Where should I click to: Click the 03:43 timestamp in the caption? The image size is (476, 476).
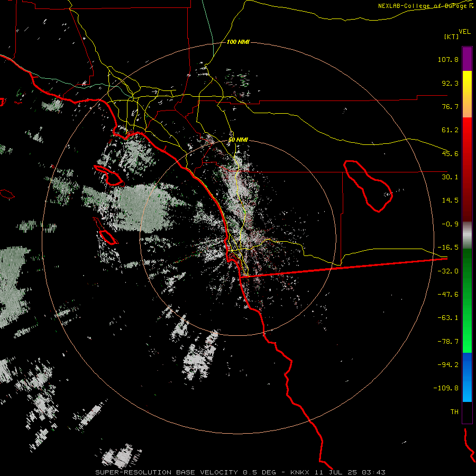coord(374,472)
